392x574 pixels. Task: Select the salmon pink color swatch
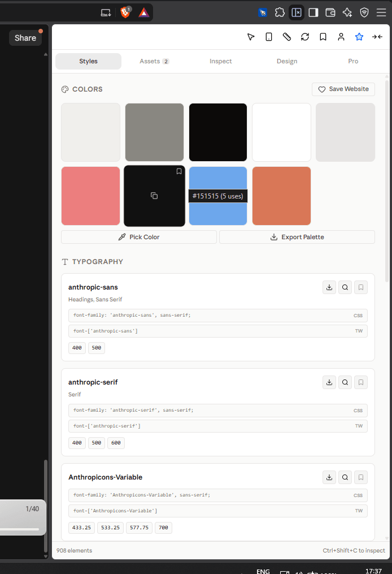point(91,196)
